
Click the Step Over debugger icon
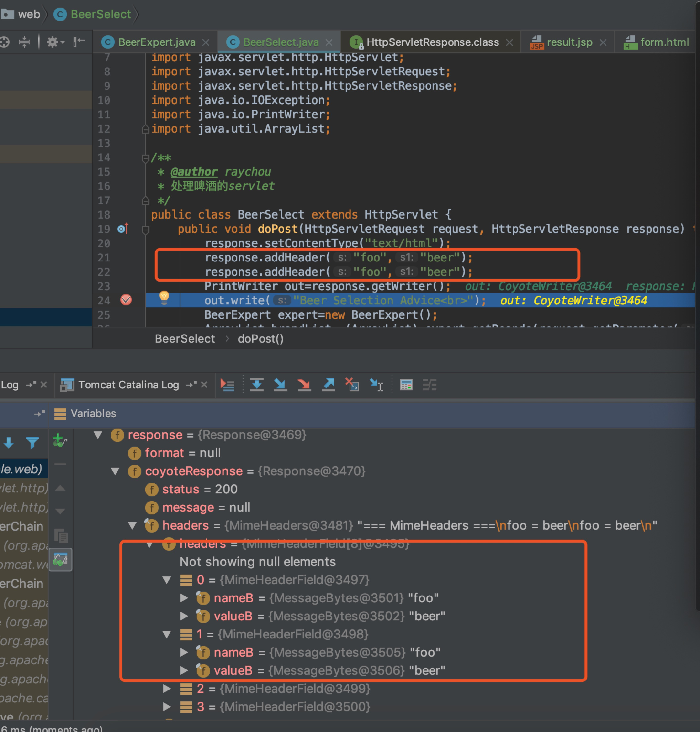tap(257, 384)
